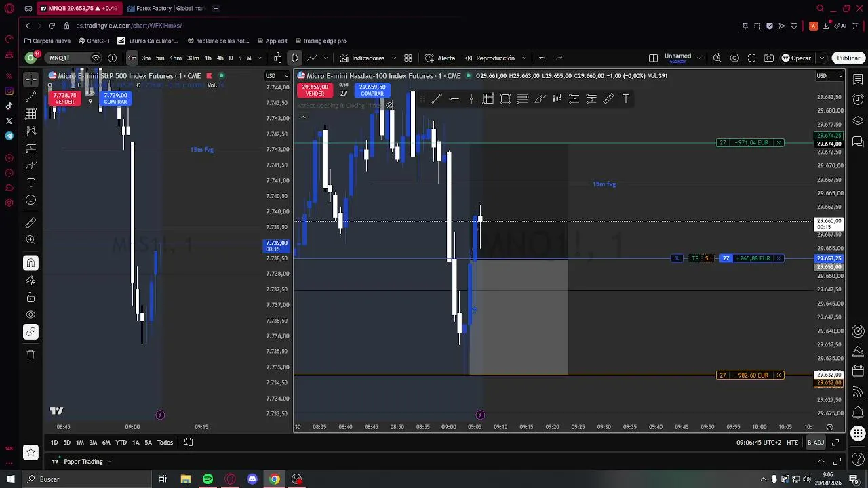Click the trash icon to remove drawings
Screen dimensions: 868x488
[31, 354]
